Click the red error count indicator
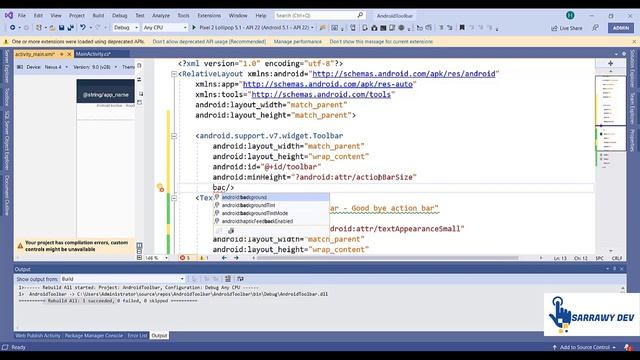Screen dimensions: 640x360 coord(185,258)
